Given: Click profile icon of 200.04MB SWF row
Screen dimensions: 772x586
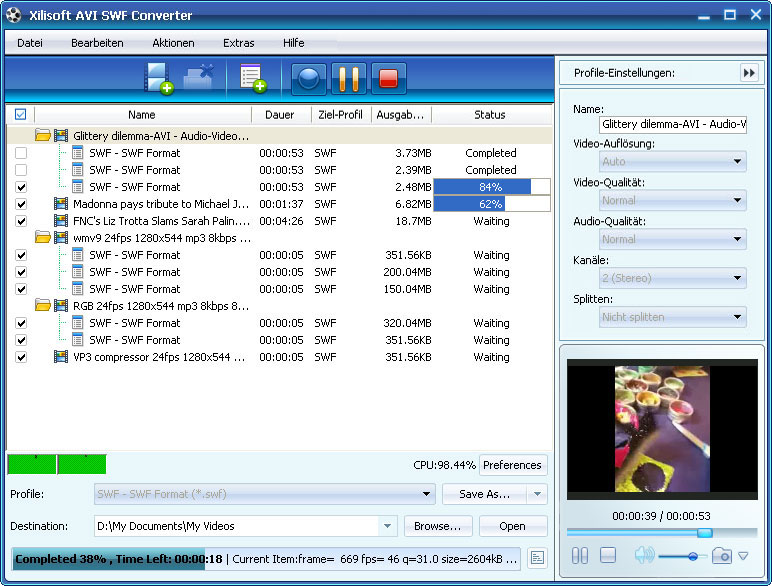Looking at the screenshot, I should 77,272.
